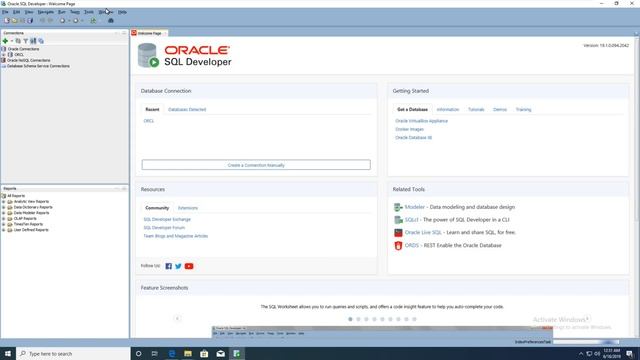Expand Analytic View Reports folder
Viewport: 640px width, 360px height.
coord(4,202)
